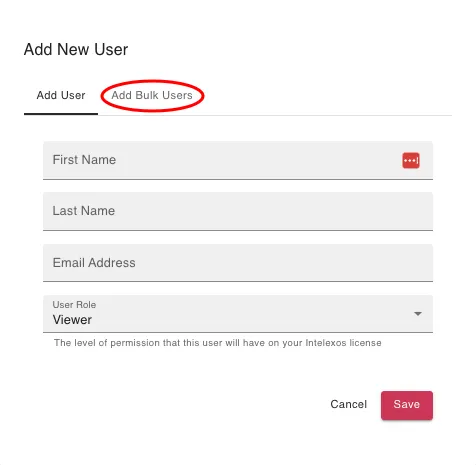Click the red password manager icon
The height and width of the screenshot is (465, 476).
(411, 160)
